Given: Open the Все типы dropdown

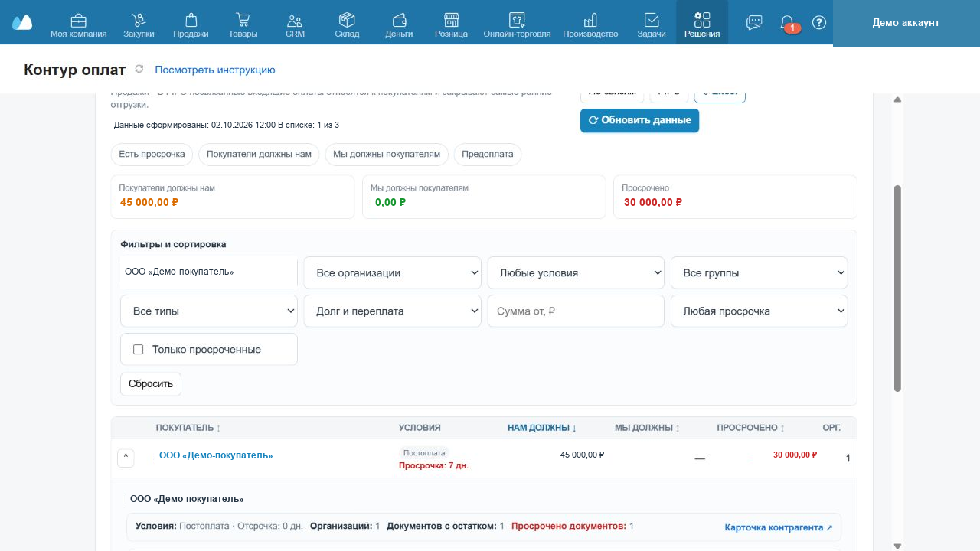Looking at the screenshot, I should tap(209, 311).
